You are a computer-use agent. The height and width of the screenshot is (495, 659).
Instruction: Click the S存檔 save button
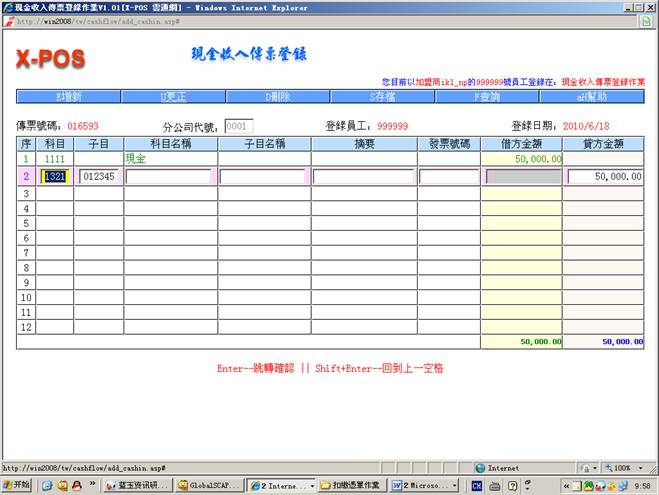coord(382,97)
